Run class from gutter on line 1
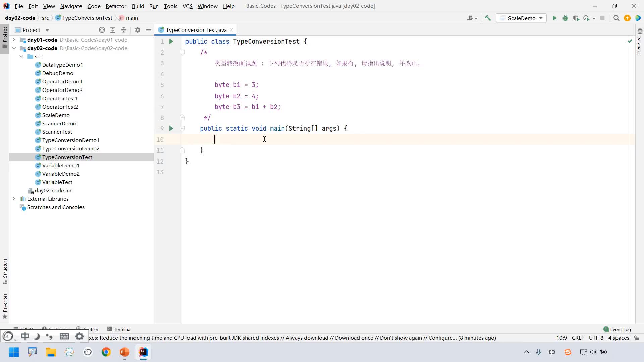 [x=171, y=41]
